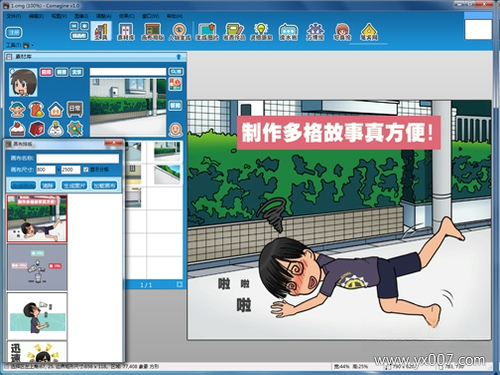This screenshot has height=375, width=500.
Task: Select the stationery pencils-and-ruler toolbar icon
Action: click(101, 31)
